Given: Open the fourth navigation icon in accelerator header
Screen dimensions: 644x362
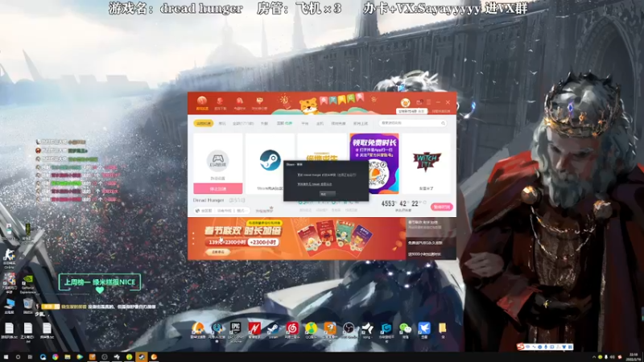Looking at the screenshot, I should coord(259,103).
